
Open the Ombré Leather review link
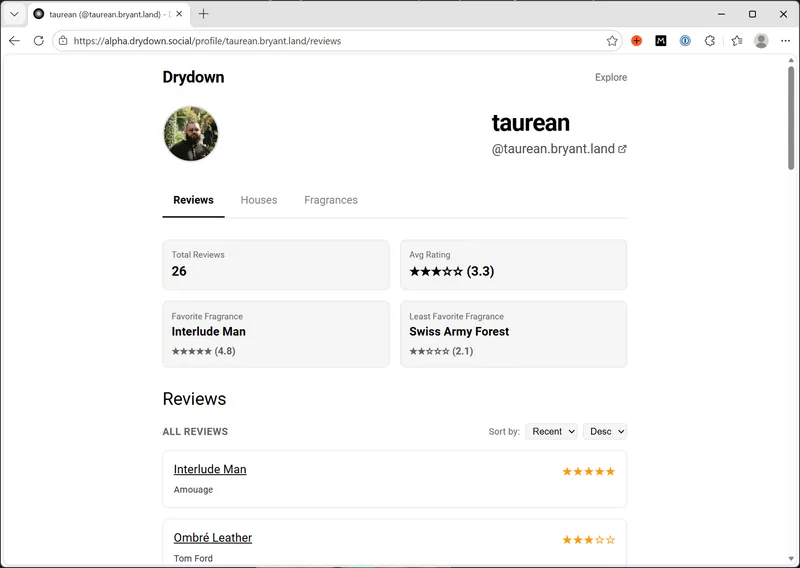[213, 537]
